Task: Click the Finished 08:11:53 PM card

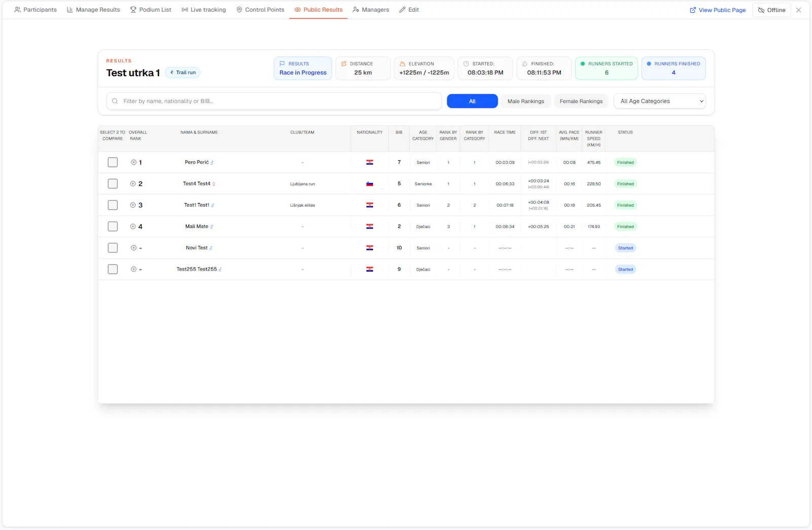Action: [x=544, y=69]
